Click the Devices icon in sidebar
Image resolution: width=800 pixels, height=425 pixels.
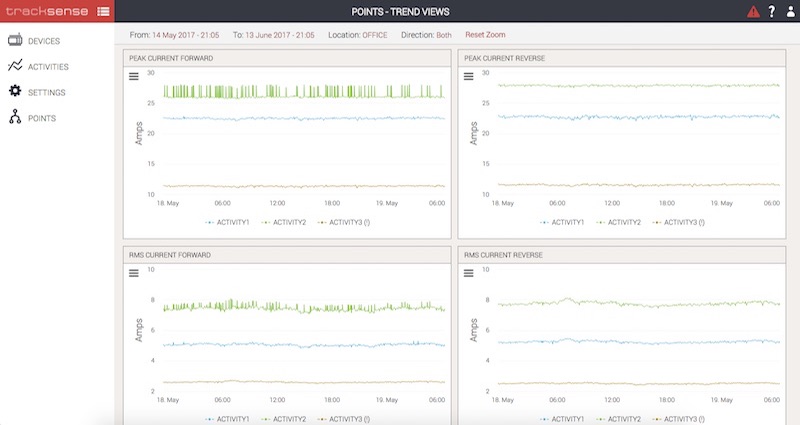(x=15, y=41)
